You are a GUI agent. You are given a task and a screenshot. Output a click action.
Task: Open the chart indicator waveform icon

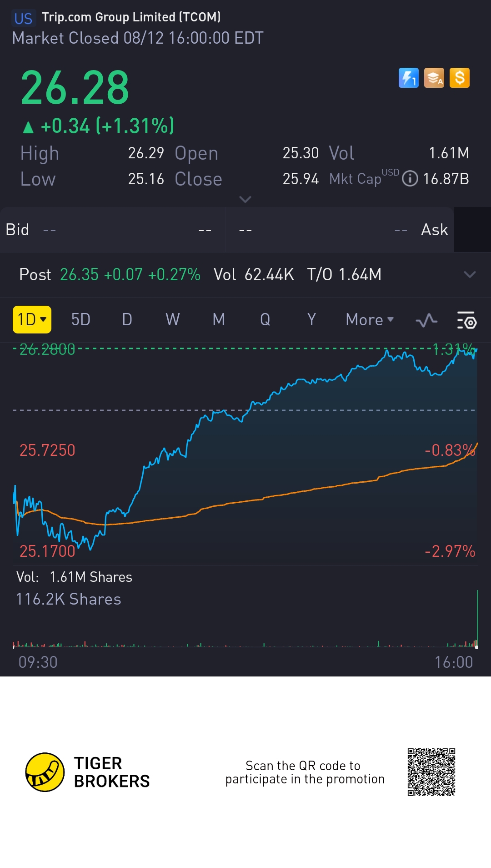pos(426,320)
